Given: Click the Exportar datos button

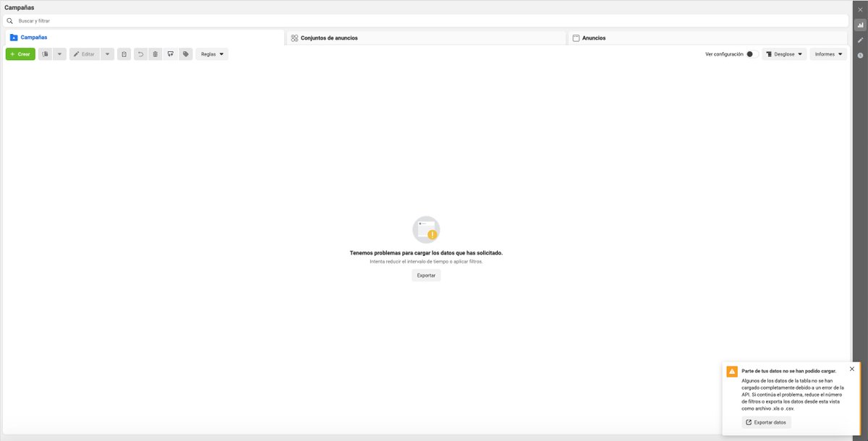Looking at the screenshot, I should tap(766, 422).
